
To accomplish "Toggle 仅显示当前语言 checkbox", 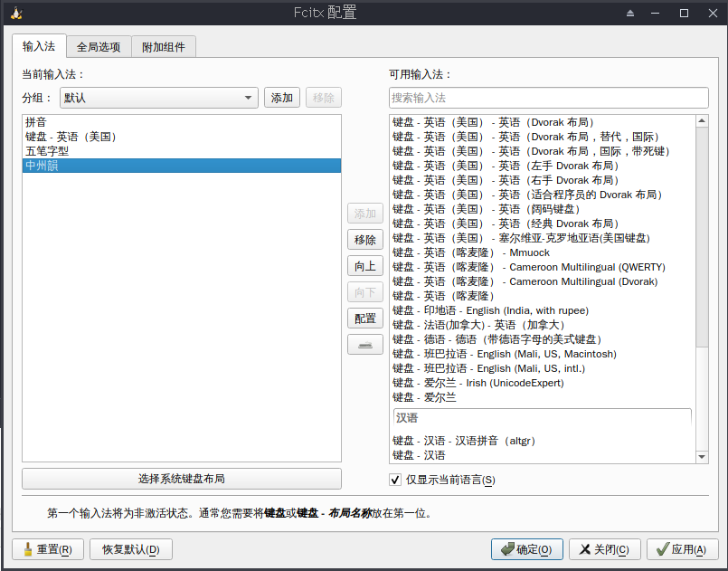I will [395, 480].
